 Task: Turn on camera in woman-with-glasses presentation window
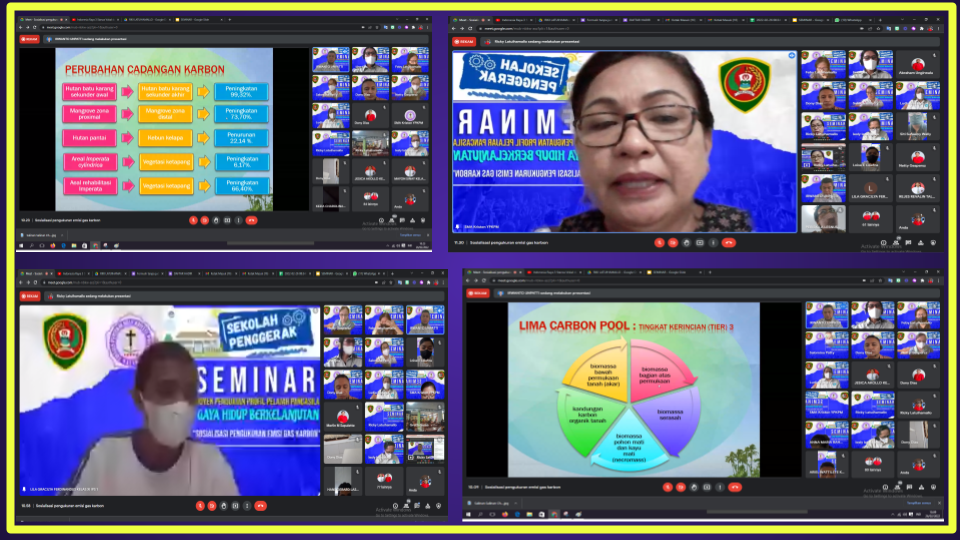tap(672, 242)
